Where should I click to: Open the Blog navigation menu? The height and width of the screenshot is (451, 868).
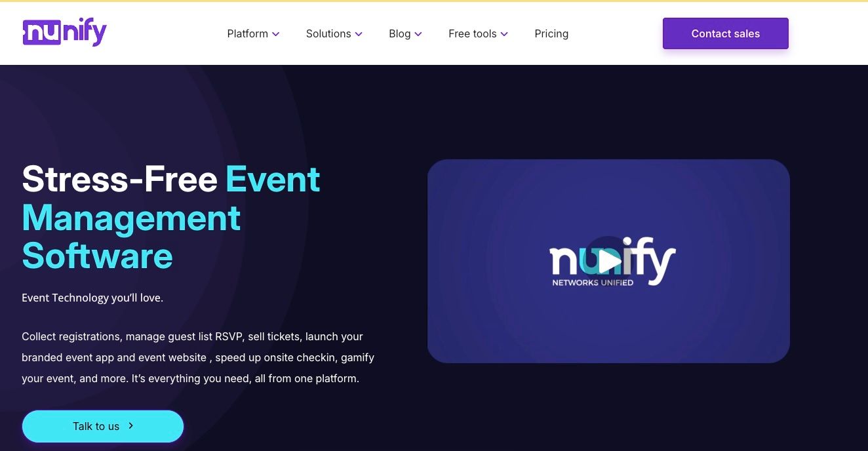point(401,33)
